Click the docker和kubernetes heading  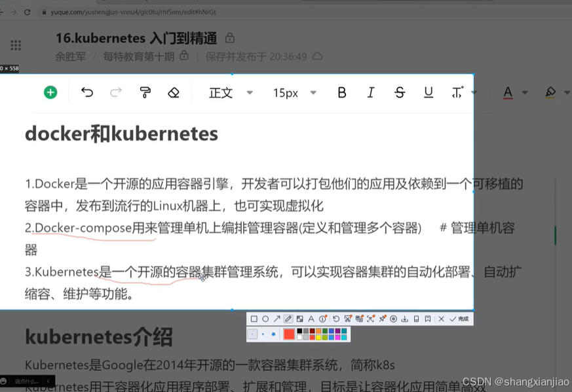click(x=121, y=134)
